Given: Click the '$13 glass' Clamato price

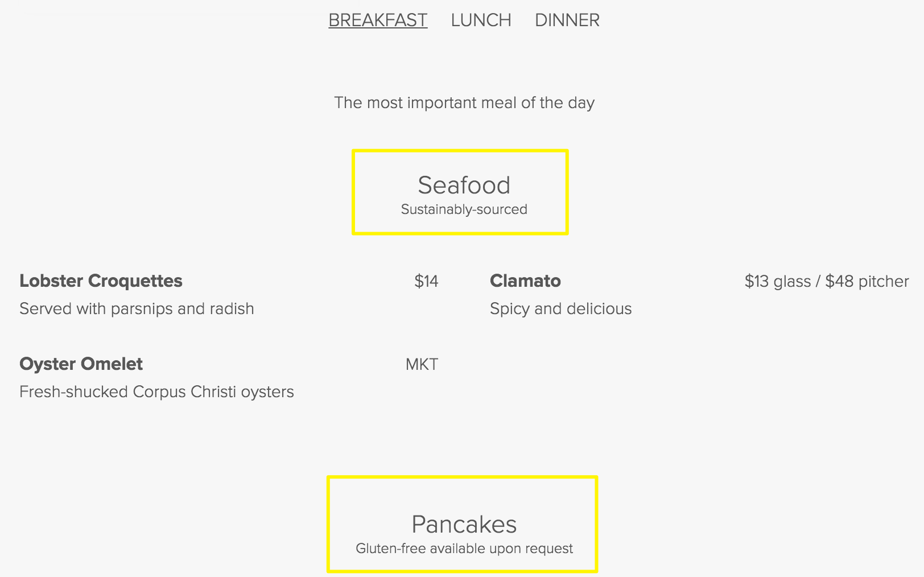Looking at the screenshot, I should click(x=777, y=281).
